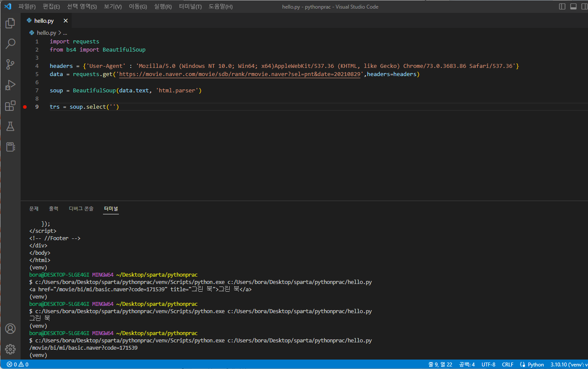Image resolution: width=588 pixels, height=369 pixels.
Task: Switch to the 문제 panel tab
Action: 34,209
